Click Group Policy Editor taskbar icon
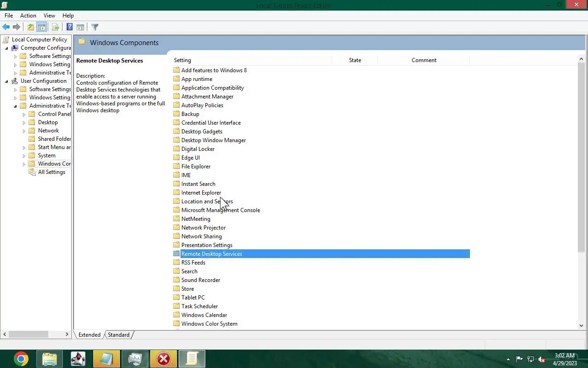Viewport: 588px width, 368px height. point(192,359)
